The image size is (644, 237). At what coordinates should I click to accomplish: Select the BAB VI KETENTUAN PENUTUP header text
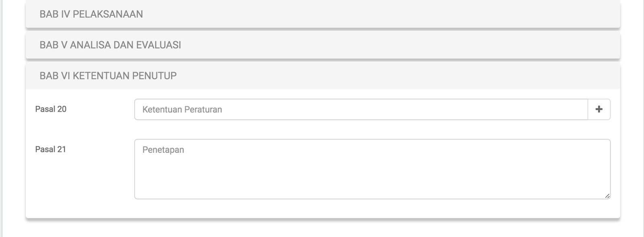tap(108, 75)
